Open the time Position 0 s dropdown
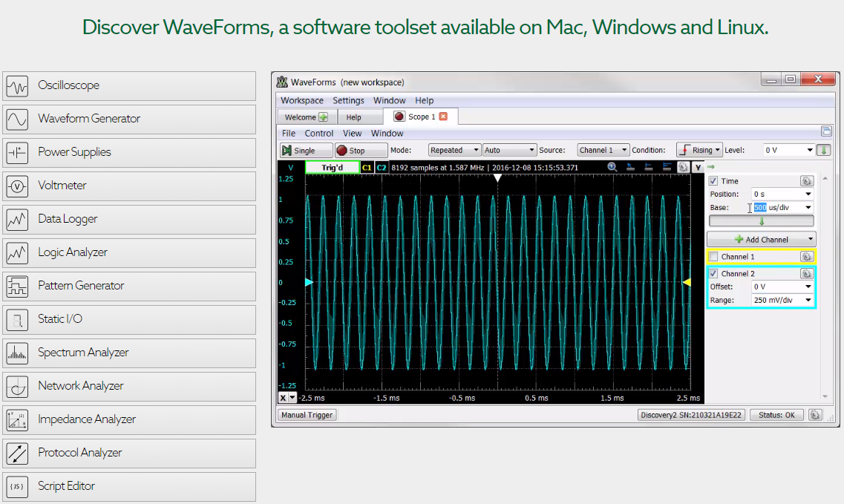Viewport: 844px width, 504px height. (782, 194)
